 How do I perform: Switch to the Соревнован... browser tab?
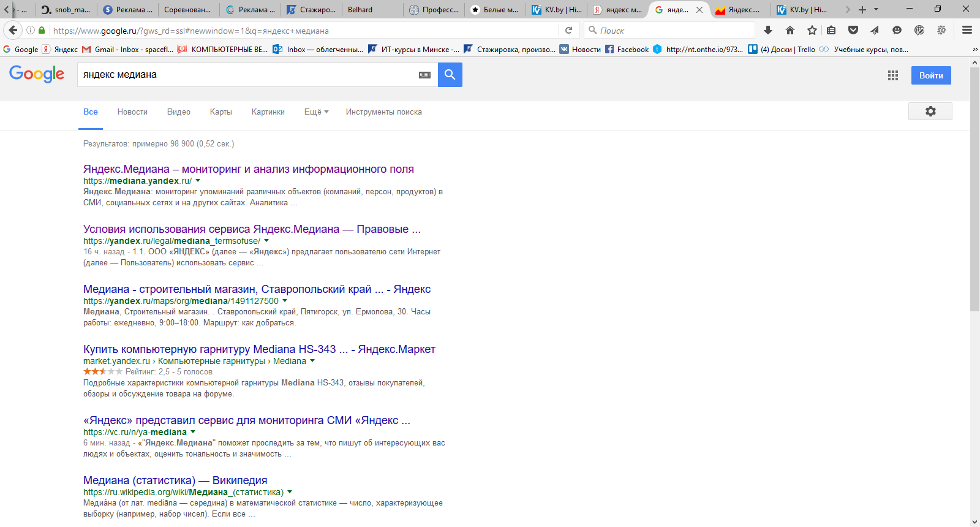(189, 10)
